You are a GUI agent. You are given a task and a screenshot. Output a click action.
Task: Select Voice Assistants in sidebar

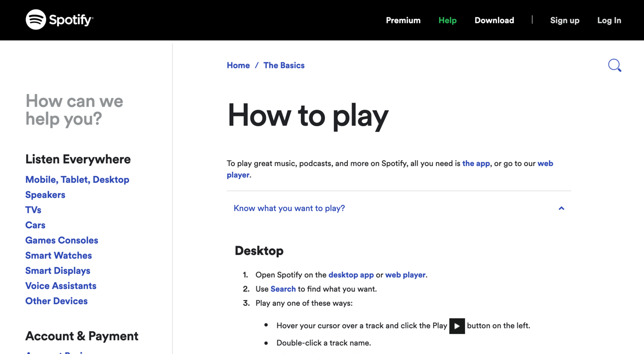pyautogui.click(x=61, y=286)
